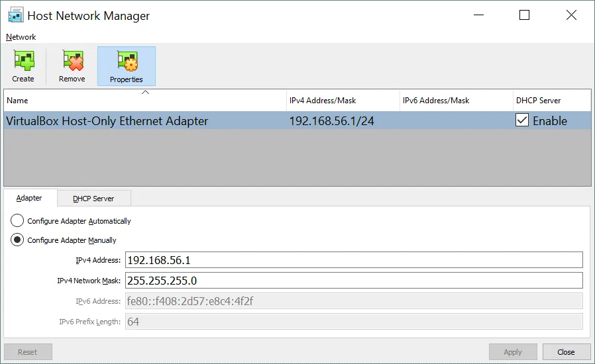Click the Create network icon
The height and width of the screenshot is (364, 595).
[23, 62]
